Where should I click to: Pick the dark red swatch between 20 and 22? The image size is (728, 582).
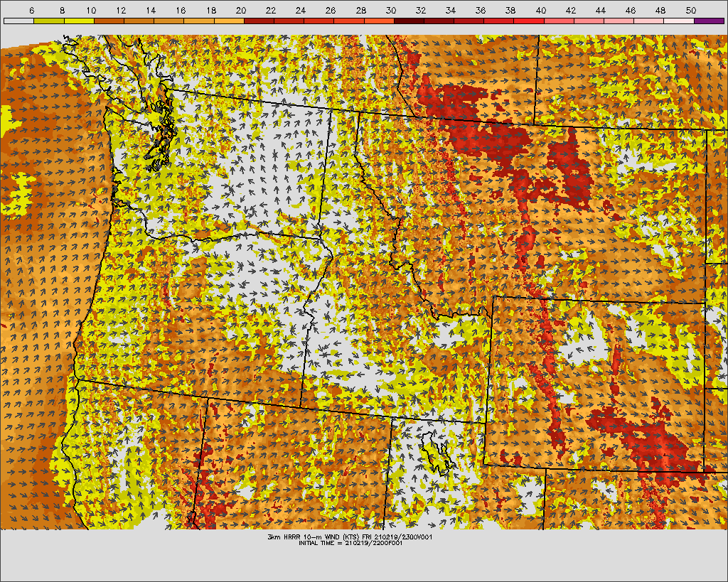(259, 21)
